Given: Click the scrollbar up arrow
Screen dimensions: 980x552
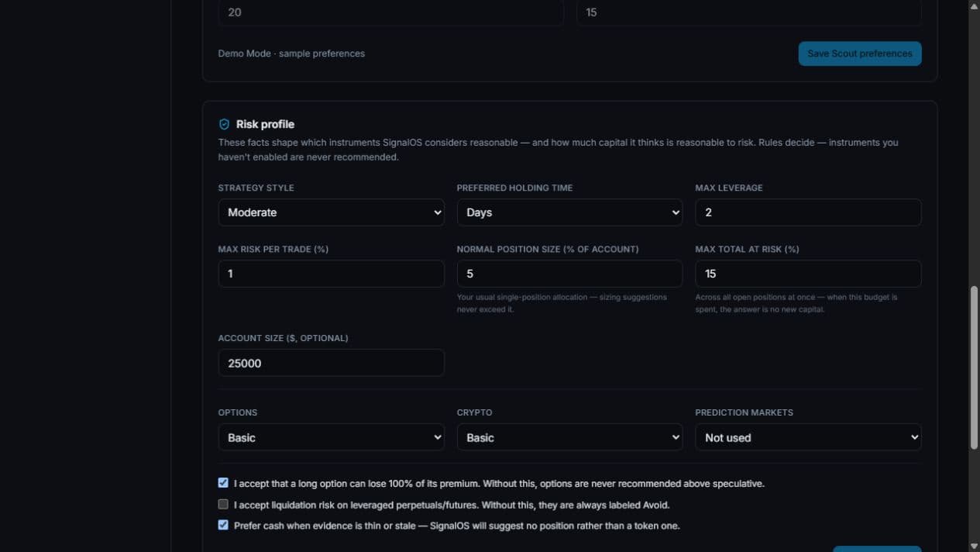Looking at the screenshot, I should 974,5.
